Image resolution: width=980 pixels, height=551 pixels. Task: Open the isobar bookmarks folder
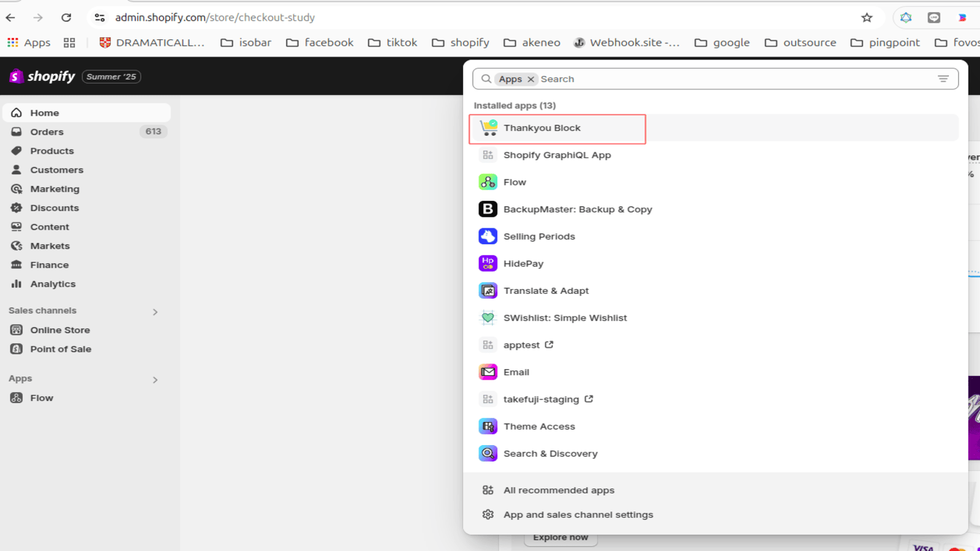pos(246,42)
